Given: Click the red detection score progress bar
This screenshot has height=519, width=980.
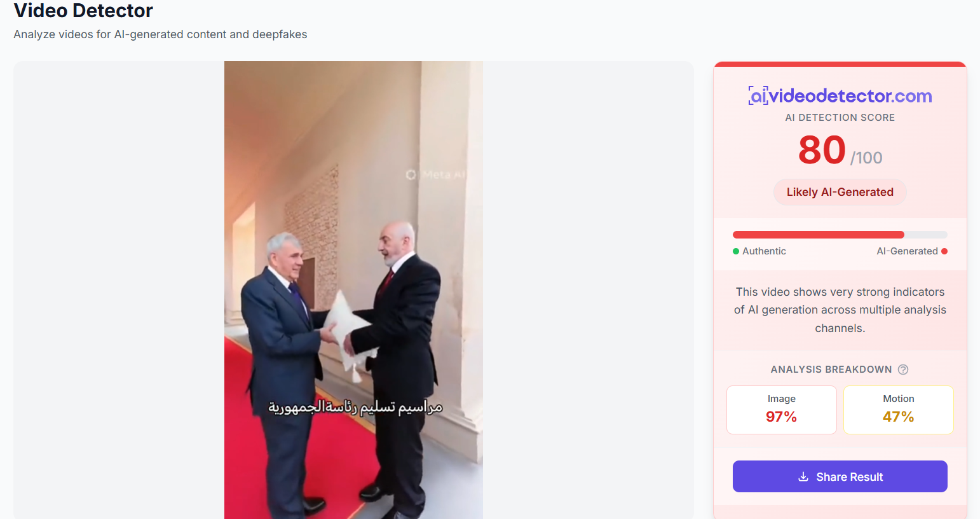Looking at the screenshot, I should [840, 235].
